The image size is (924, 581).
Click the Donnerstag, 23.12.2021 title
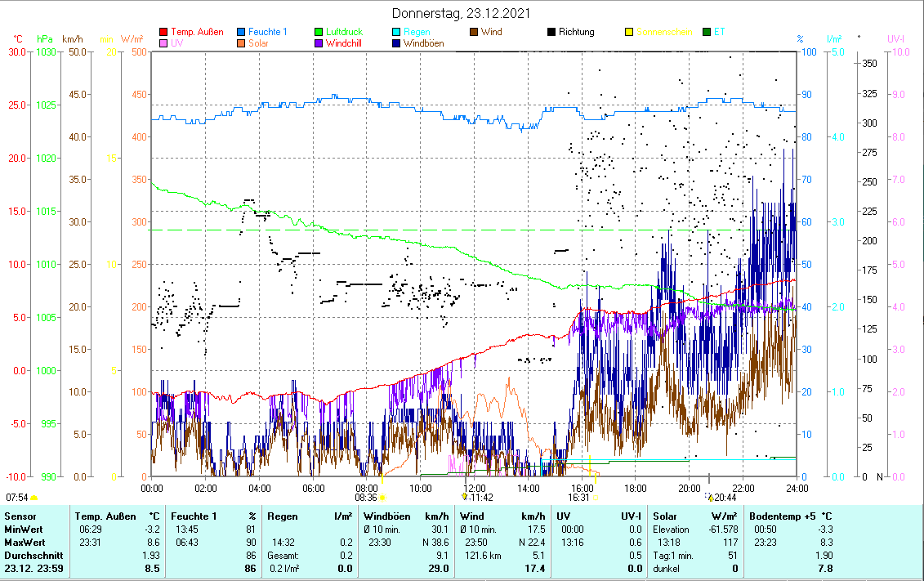462,13
